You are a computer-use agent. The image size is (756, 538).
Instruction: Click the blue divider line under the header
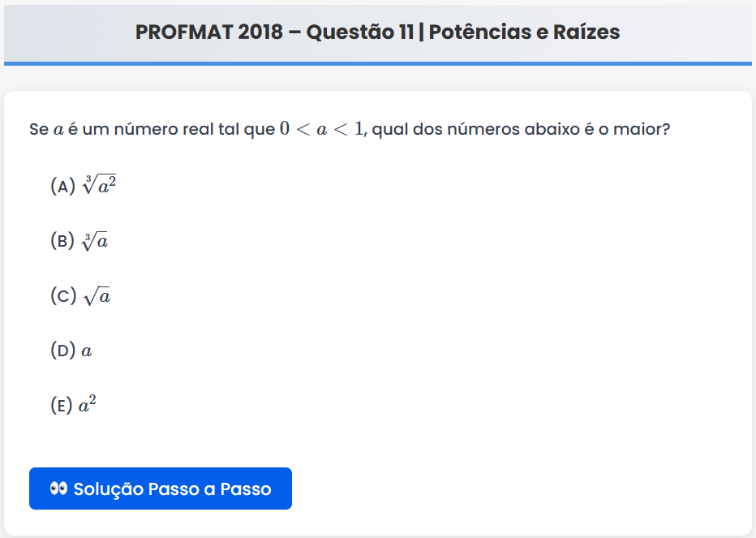[x=378, y=63]
